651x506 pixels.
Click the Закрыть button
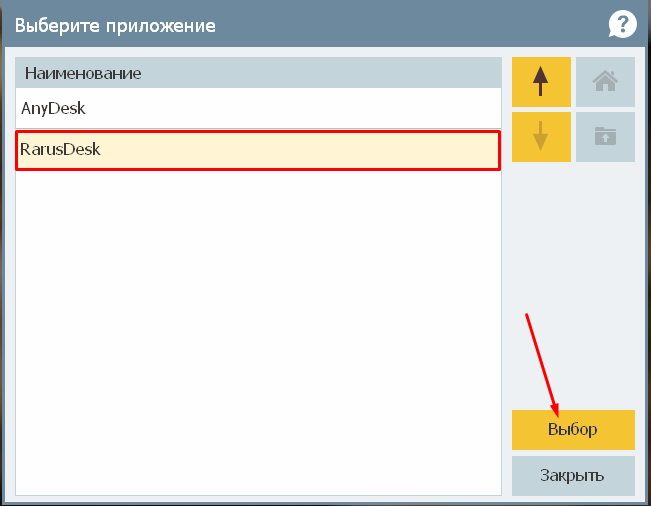tap(573, 476)
